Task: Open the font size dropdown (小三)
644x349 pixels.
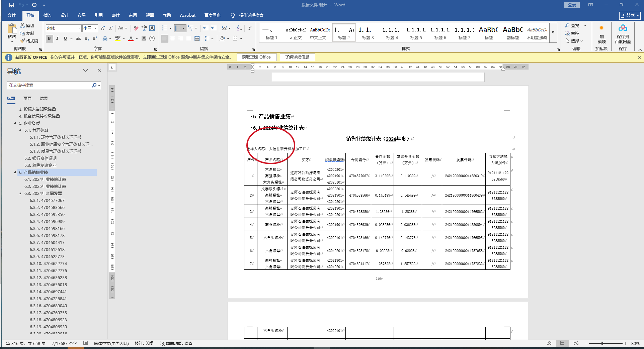Action: (x=96, y=28)
